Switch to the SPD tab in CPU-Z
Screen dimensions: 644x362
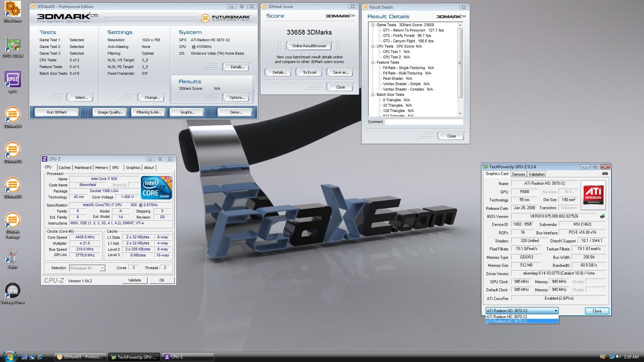coord(116,168)
